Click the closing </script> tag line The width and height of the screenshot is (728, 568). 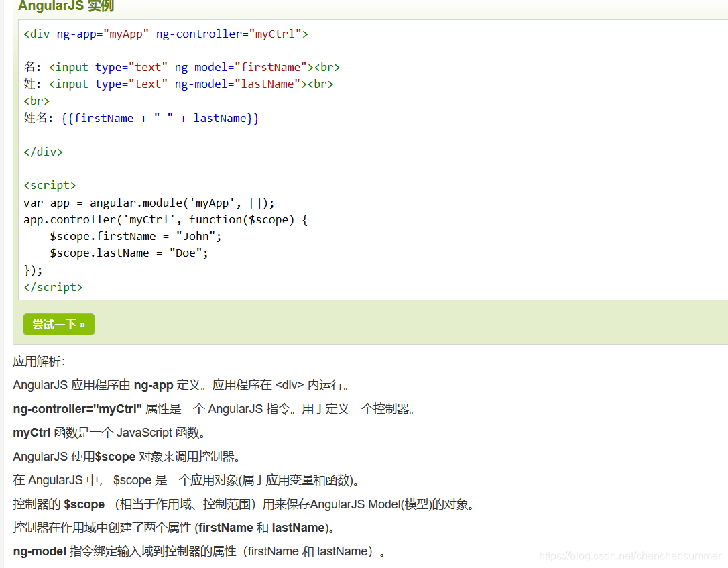(53, 288)
